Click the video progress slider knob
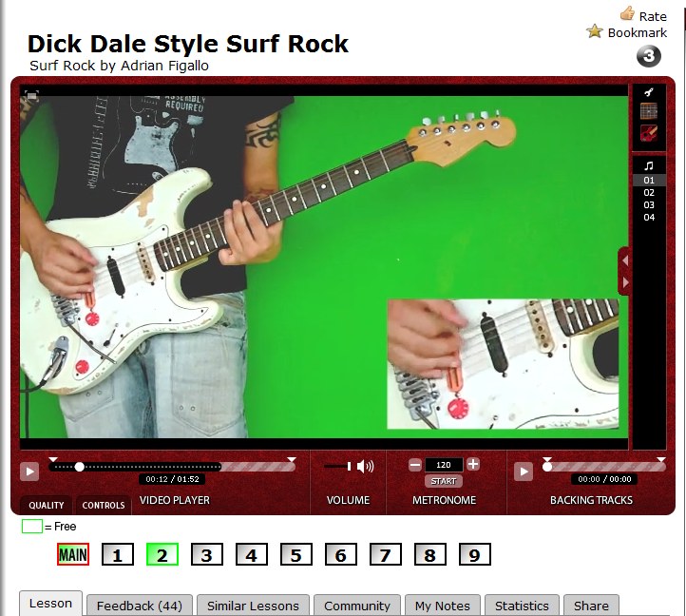Screen dimensions: 686x616 [79, 467]
